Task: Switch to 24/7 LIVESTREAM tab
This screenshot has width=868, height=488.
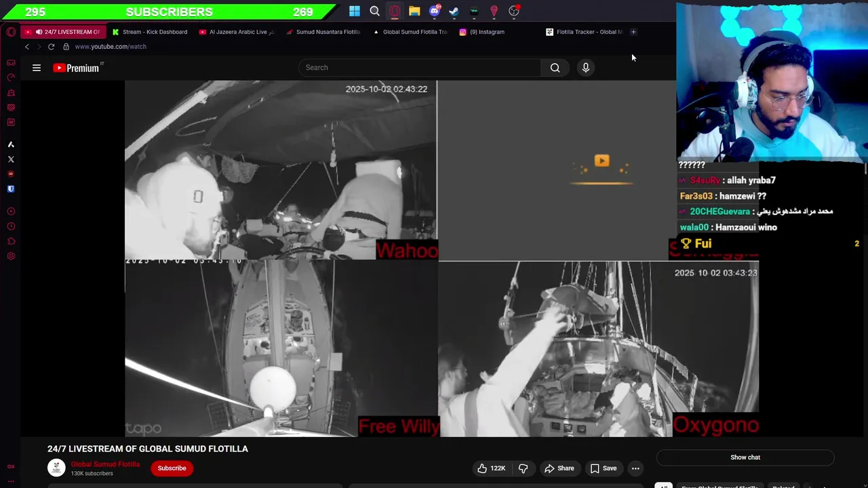Action: coord(62,32)
